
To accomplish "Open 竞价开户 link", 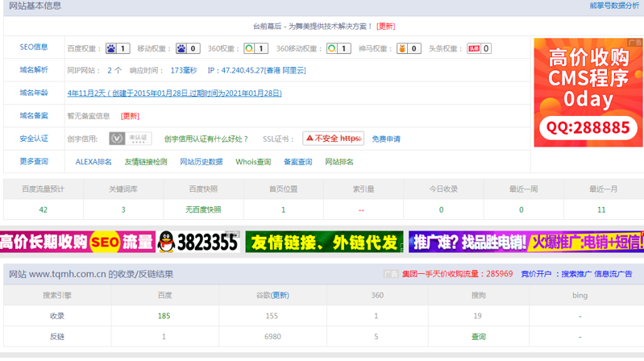I will 536,274.
